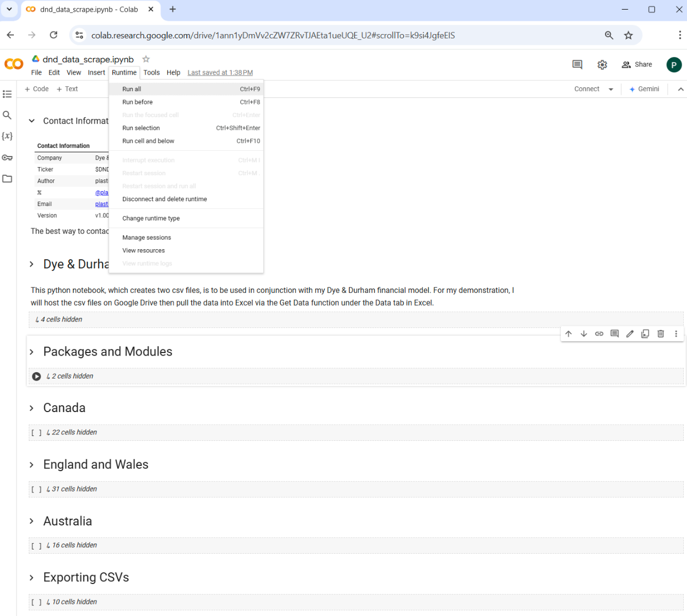Open the files folder icon in sidebar
687x616 pixels.
click(x=7, y=178)
